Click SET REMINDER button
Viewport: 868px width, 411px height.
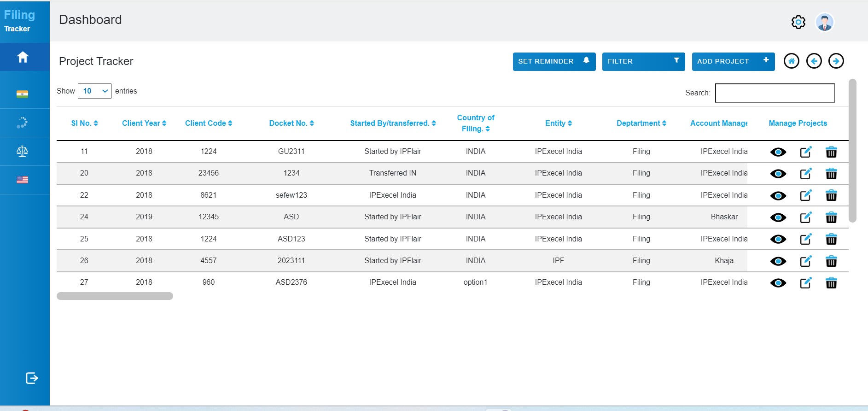pyautogui.click(x=554, y=61)
